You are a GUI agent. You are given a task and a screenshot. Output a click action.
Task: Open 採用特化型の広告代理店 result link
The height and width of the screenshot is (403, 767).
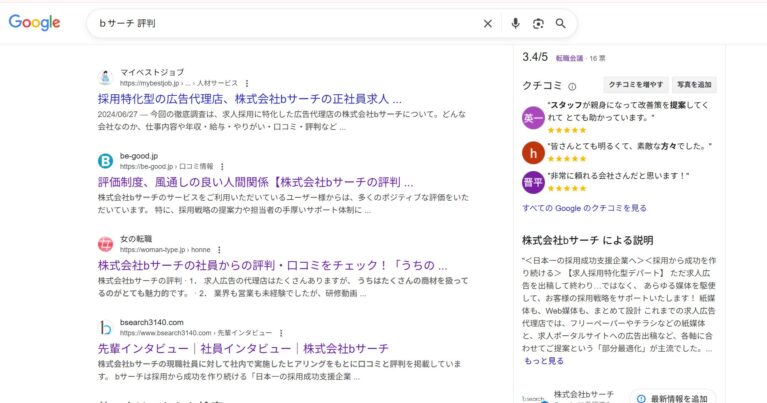coord(249,99)
